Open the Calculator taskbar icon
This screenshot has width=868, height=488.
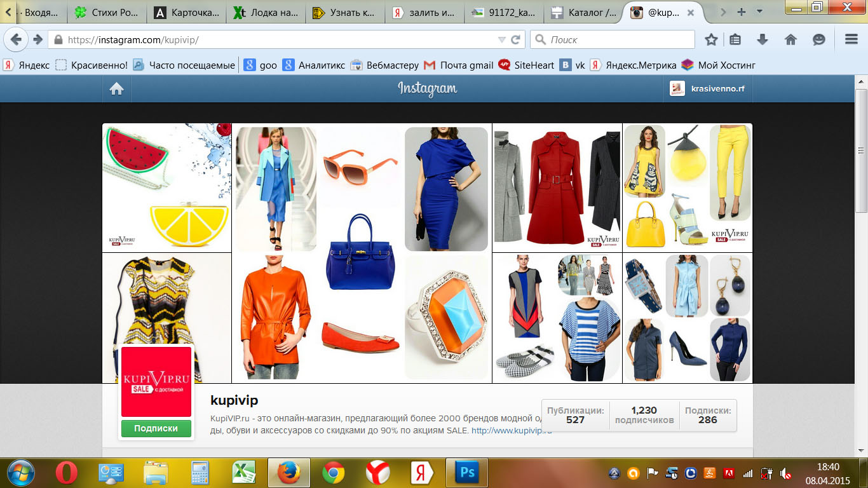point(200,473)
